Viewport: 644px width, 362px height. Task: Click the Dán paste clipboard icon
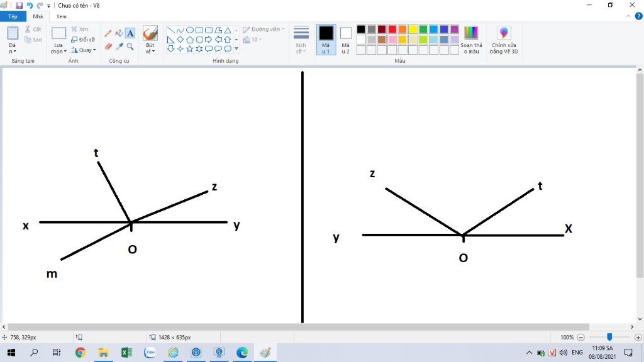(13, 33)
